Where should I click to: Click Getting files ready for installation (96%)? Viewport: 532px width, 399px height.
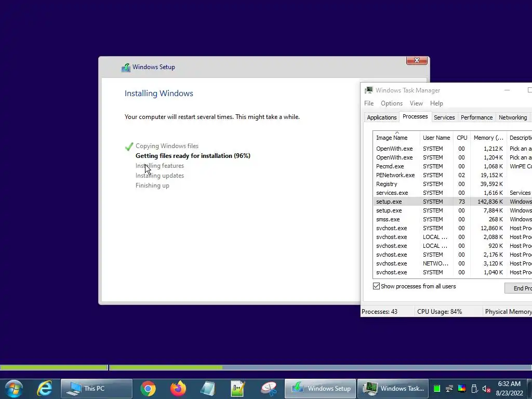pos(193,156)
